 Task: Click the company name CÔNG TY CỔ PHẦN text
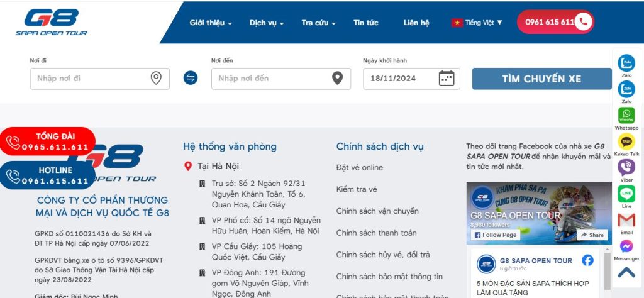click(103, 206)
